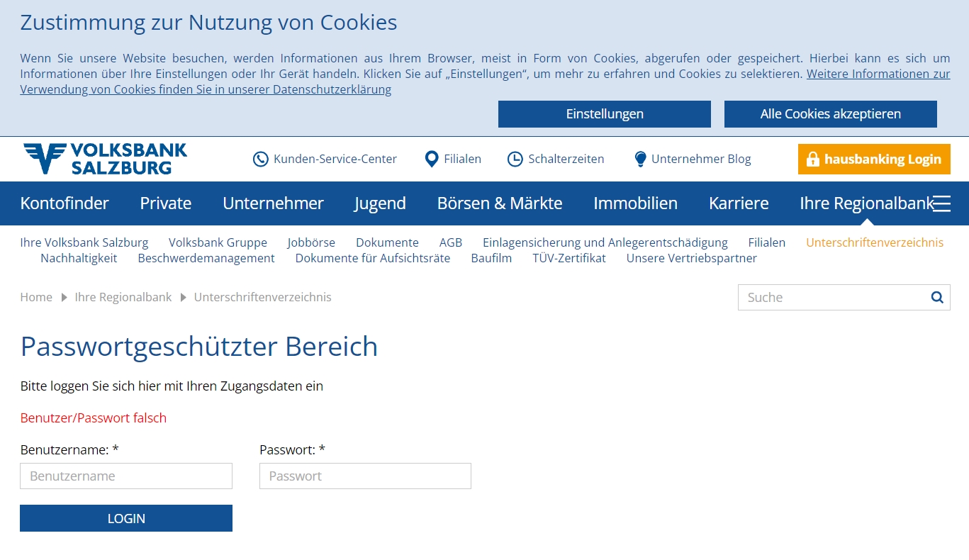Visit the Unternehmer Blog link

pyautogui.click(x=701, y=159)
